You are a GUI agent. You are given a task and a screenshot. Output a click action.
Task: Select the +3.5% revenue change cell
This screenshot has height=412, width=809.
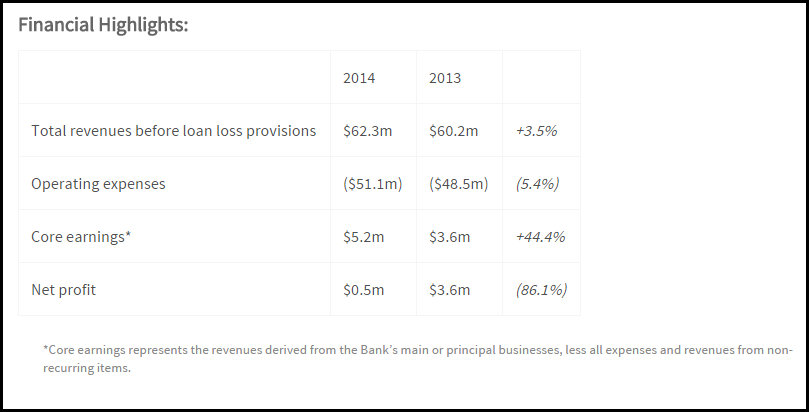point(536,131)
